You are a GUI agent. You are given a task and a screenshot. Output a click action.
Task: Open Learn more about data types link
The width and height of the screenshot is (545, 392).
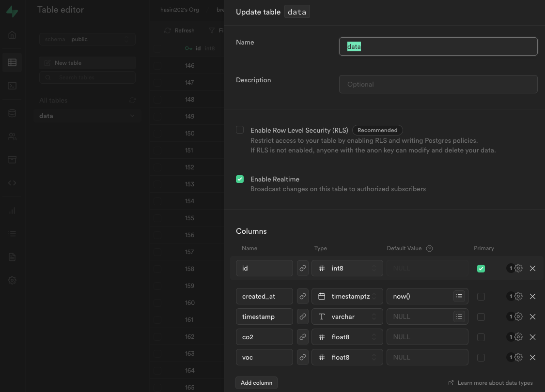click(x=494, y=383)
